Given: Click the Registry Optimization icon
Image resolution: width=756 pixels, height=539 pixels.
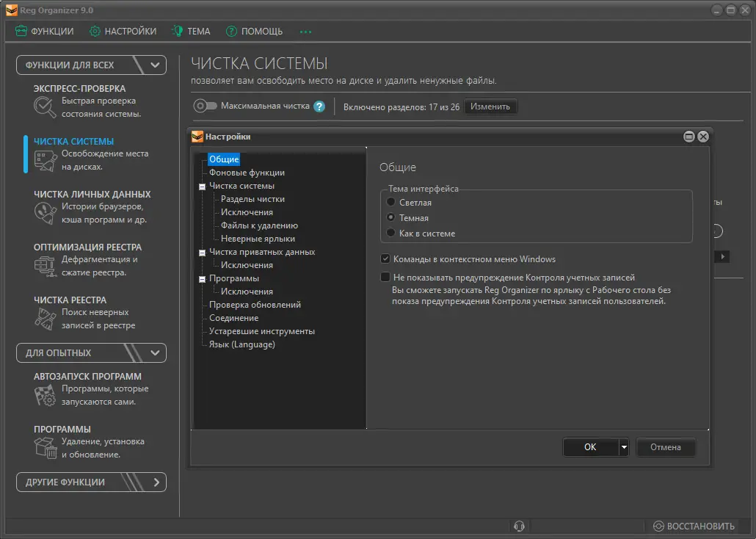Looking at the screenshot, I should coord(46,267).
